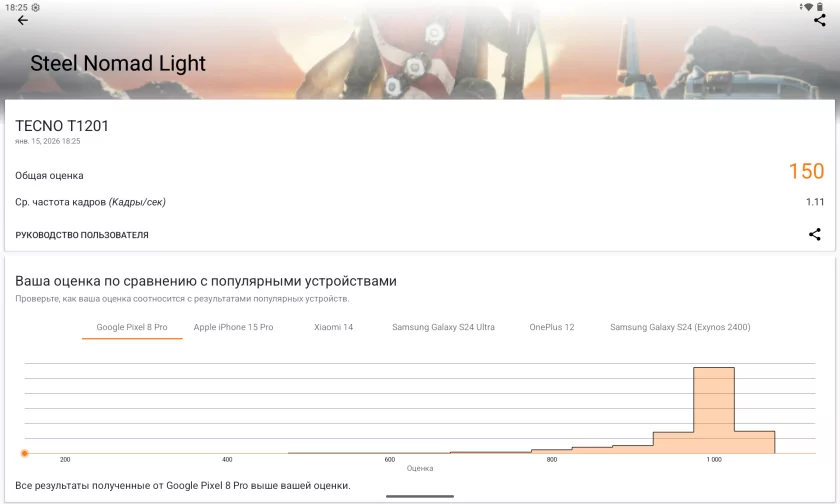Switch to Apple iPhone 15 Pro tab
This screenshot has width=840, height=504.
(234, 327)
